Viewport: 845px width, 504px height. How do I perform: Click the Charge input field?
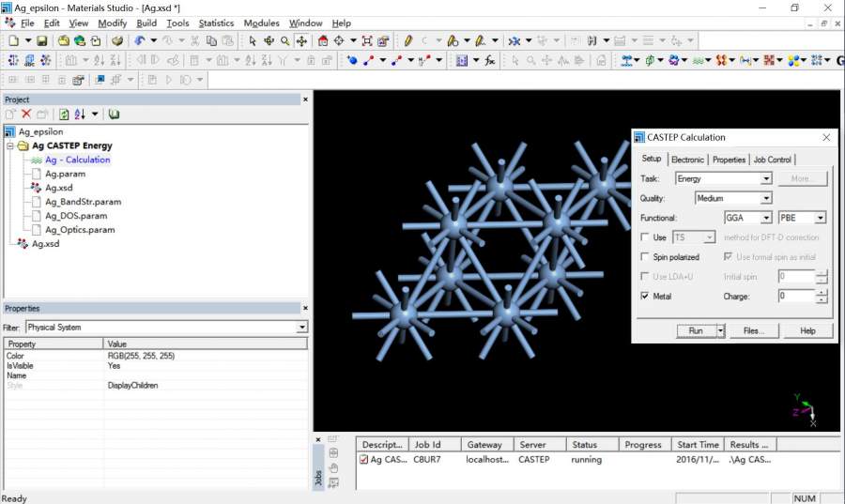tap(796, 297)
